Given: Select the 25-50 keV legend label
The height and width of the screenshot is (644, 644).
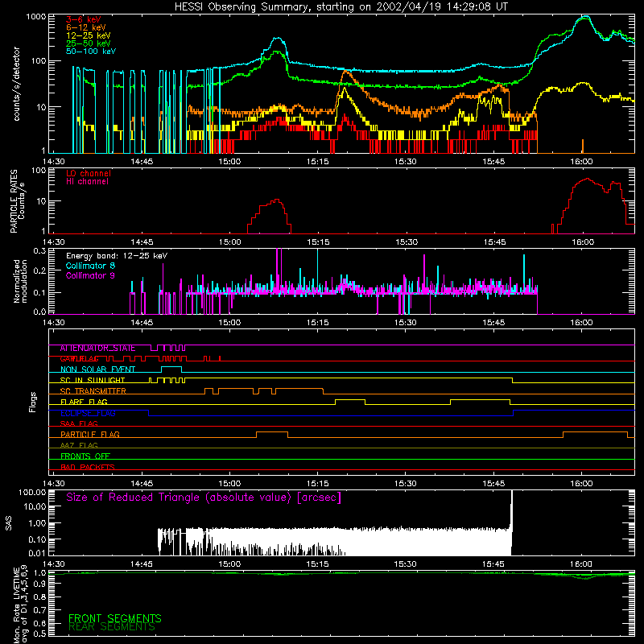Looking at the screenshot, I should [89, 43].
